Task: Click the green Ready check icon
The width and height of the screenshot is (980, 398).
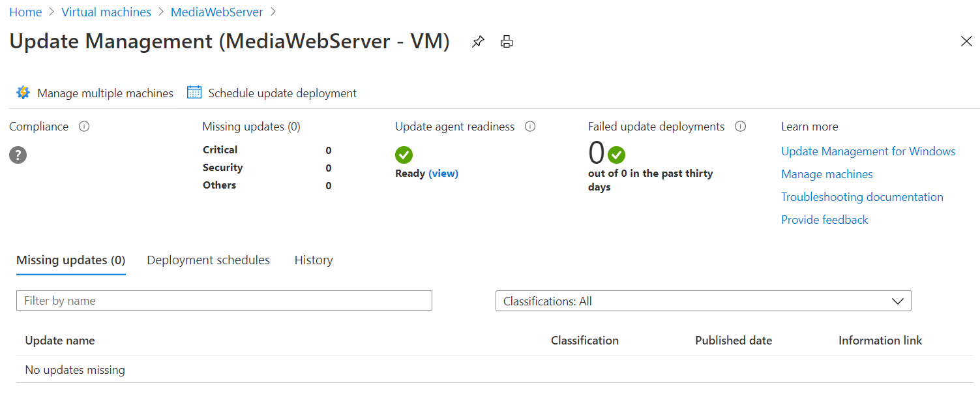Action: tap(404, 155)
